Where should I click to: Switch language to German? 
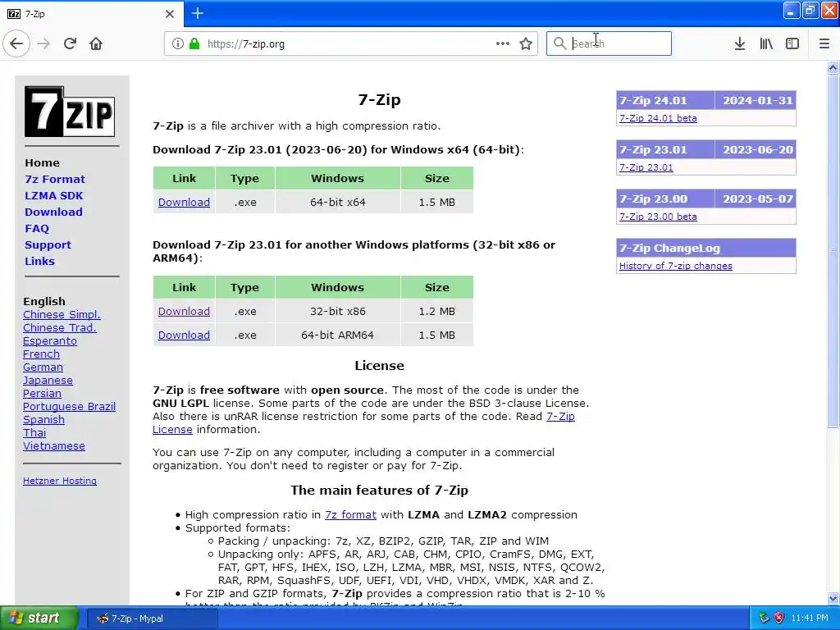[x=43, y=367]
